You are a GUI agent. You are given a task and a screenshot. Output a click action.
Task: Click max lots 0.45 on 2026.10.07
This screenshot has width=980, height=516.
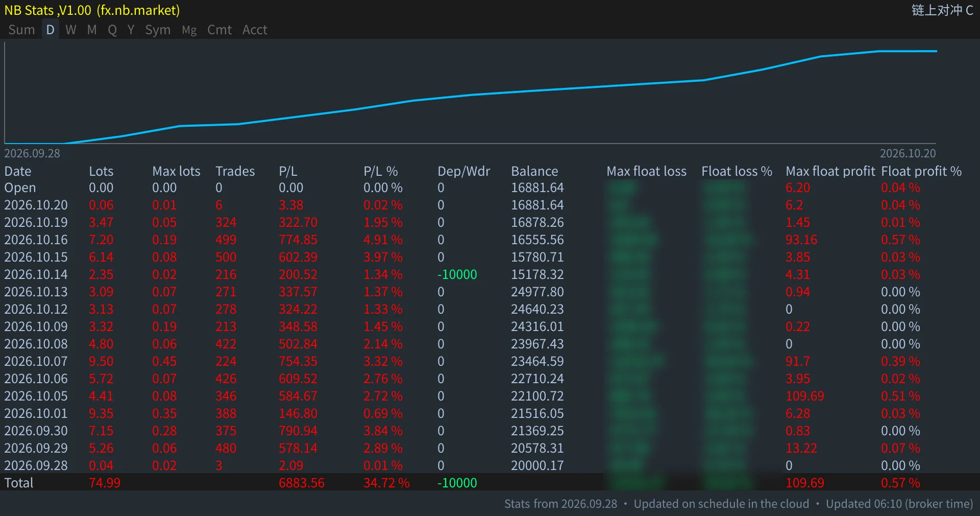(164, 361)
